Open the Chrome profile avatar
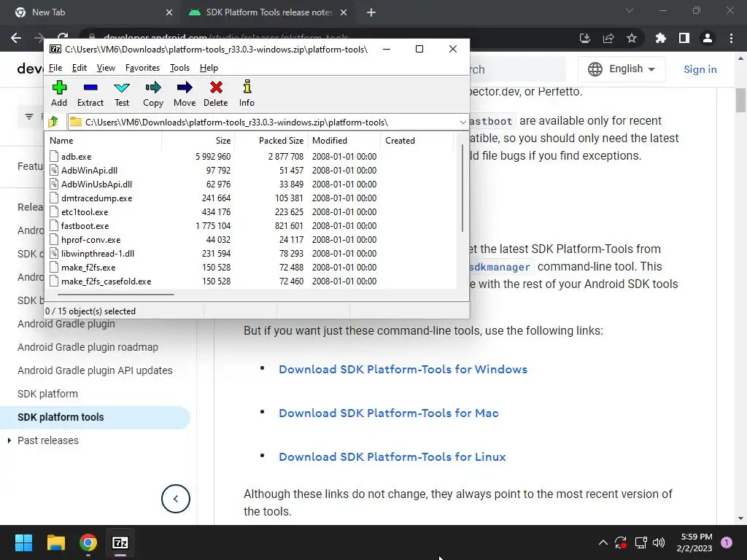 708,38
